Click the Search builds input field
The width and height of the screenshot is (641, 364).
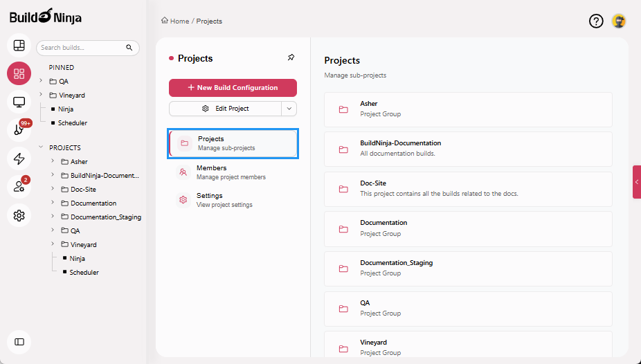coord(82,48)
